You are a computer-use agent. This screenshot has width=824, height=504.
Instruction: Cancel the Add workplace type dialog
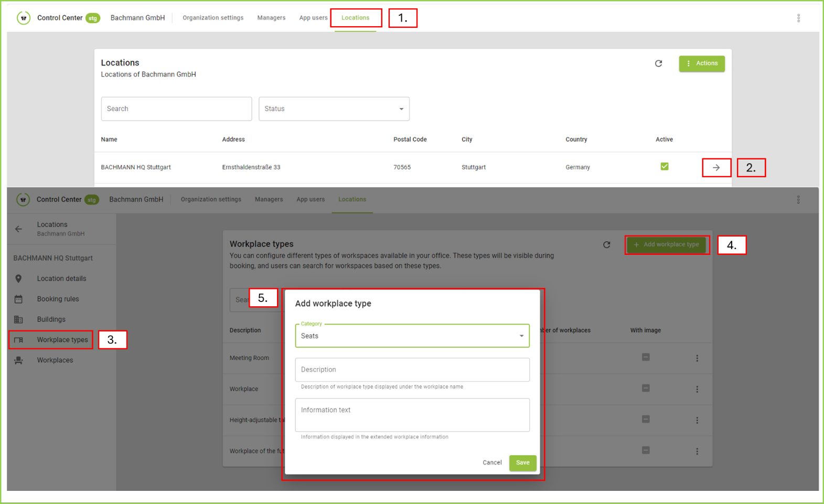492,463
